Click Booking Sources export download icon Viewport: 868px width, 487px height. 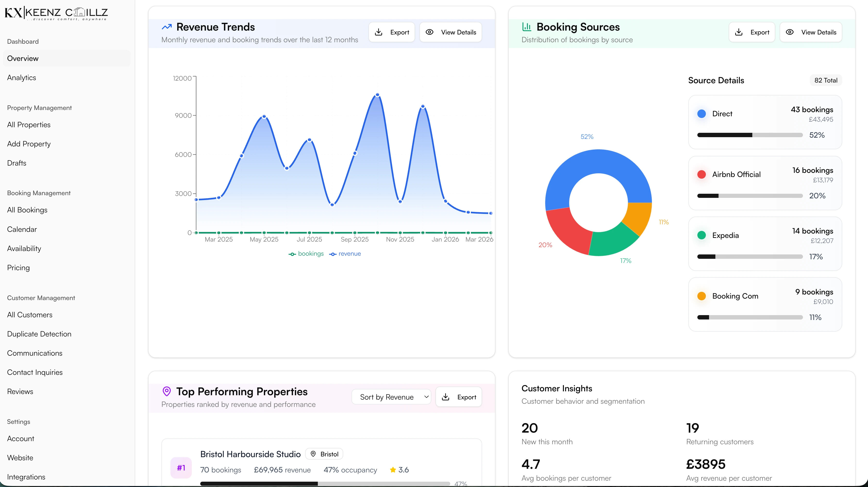739,32
